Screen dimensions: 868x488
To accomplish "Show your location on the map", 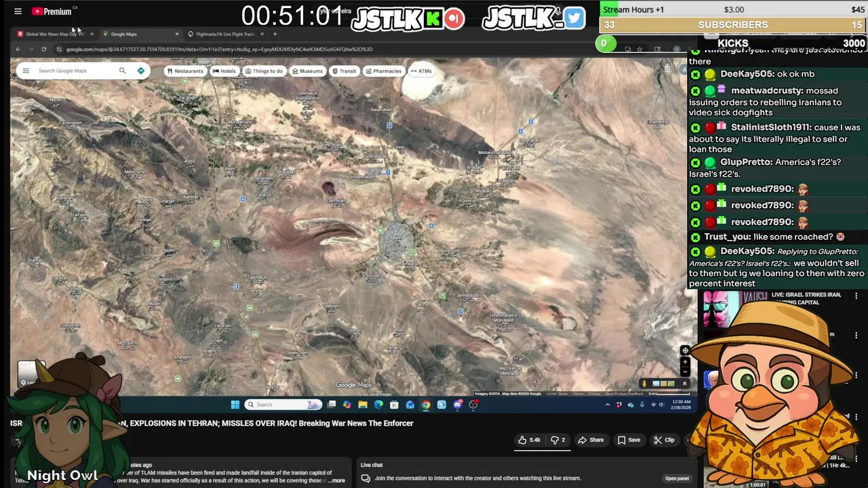I will 685,350.
